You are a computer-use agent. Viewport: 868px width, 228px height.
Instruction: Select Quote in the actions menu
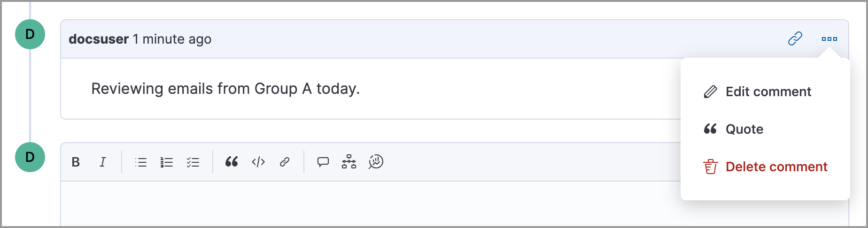click(744, 129)
